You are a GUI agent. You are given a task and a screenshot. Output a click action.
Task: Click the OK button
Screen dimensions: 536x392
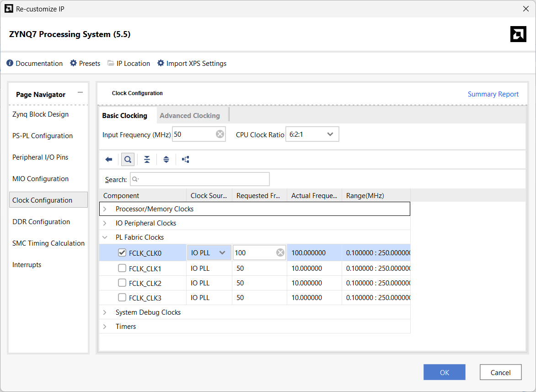coord(445,372)
